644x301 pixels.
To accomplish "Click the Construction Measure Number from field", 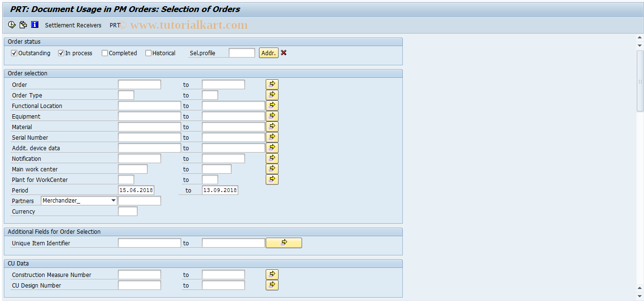I will pyautogui.click(x=140, y=275).
